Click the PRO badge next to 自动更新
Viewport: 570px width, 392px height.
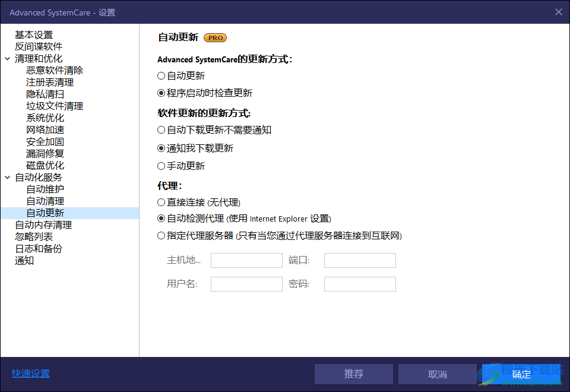click(215, 38)
